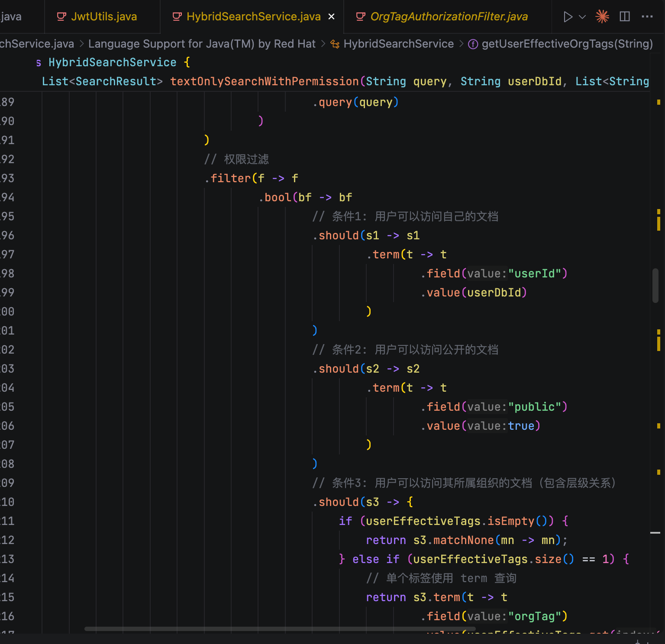665x644 pixels.
Task: Click the comment starting '// 条件3: 用户可以访问其所属组织的文档'
Action: tap(464, 483)
